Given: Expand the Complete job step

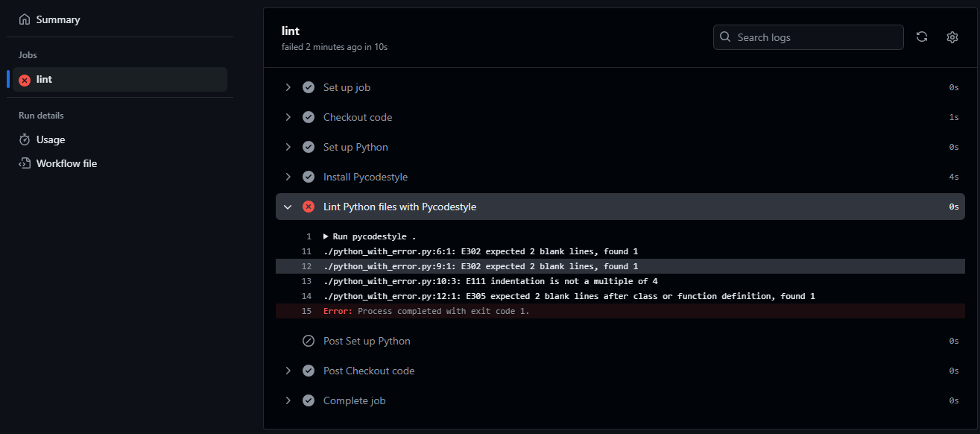Looking at the screenshot, I should pyautogui.click(x=288, y=400).
